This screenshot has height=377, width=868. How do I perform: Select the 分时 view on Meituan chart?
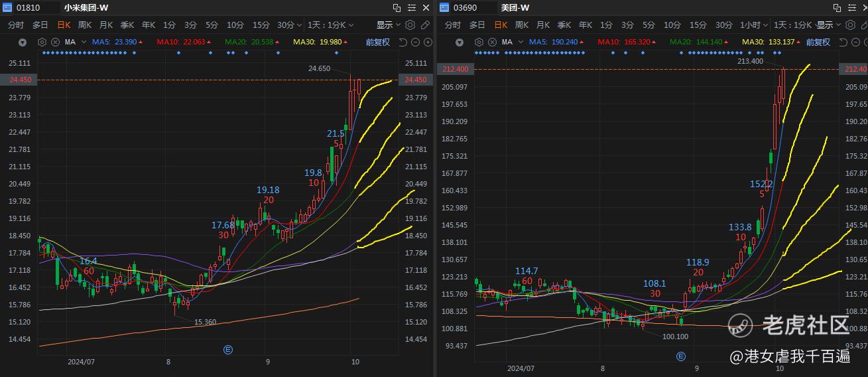click(x=453, y=25)
